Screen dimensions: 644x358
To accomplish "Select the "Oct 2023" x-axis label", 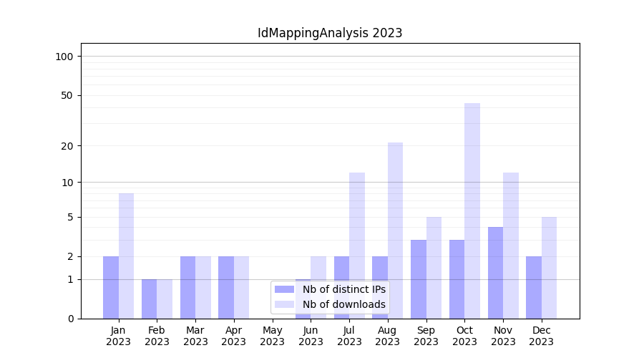I will (464, 336).
